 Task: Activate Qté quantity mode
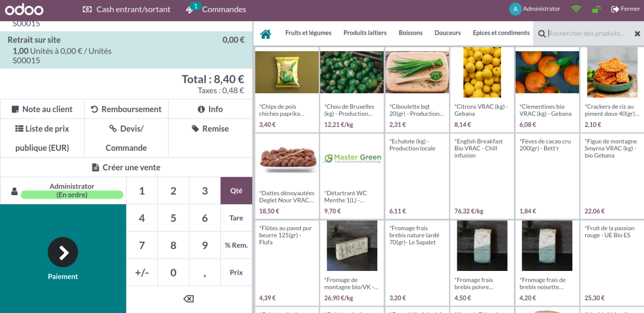coord(236,191)
